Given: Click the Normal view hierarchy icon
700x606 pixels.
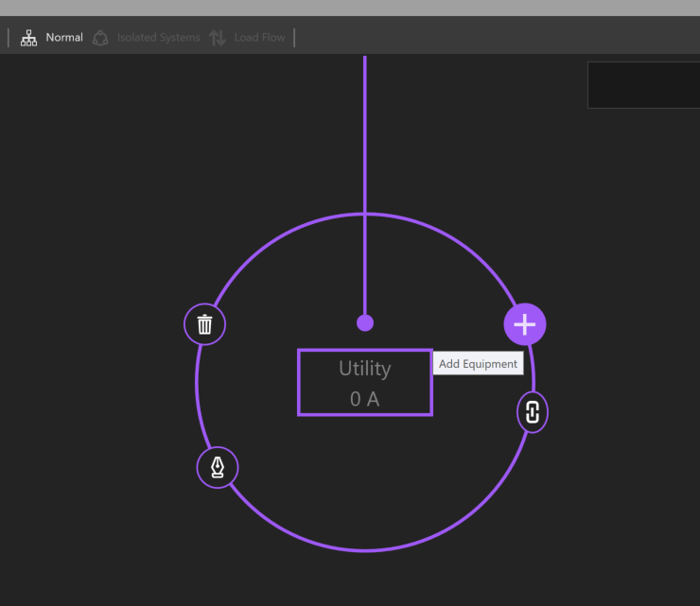Looking at the screenshot, I should 28,38.
